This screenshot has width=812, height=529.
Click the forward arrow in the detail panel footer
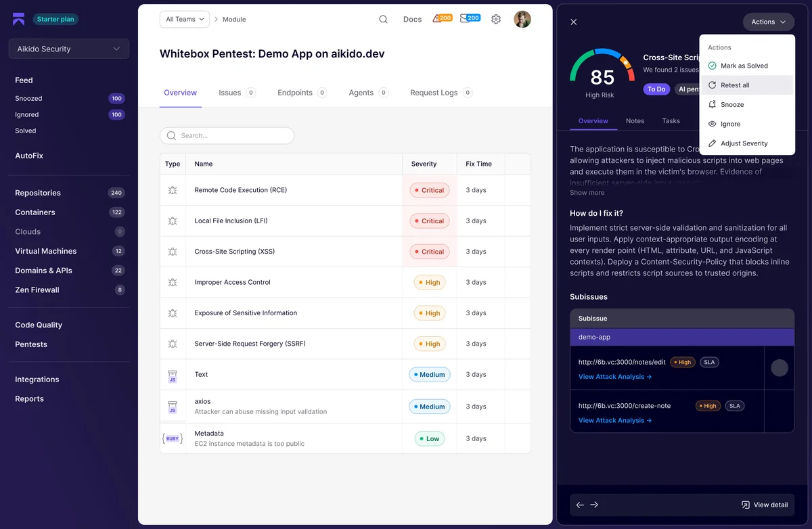pos(594,505)
